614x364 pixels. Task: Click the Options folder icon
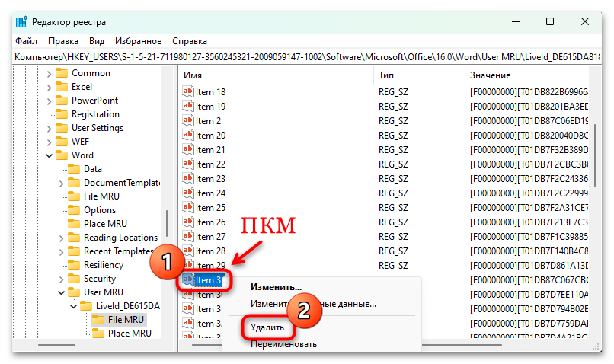pos(74,209)
